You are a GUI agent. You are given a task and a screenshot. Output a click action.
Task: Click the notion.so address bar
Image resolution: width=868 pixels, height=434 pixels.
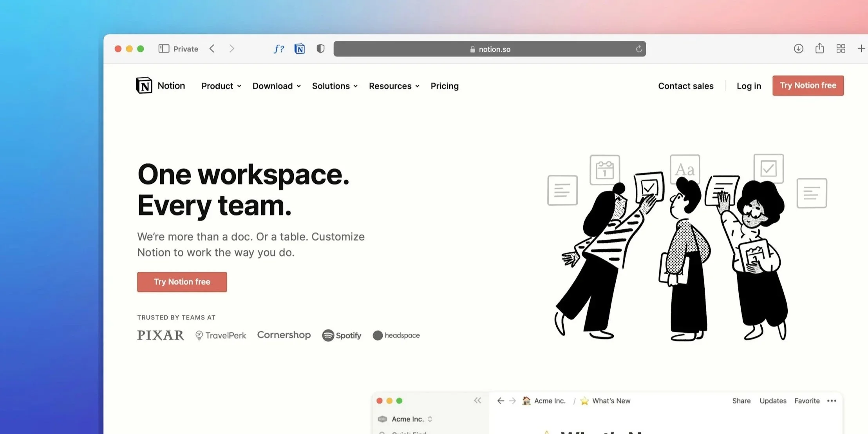coord(490,49)
